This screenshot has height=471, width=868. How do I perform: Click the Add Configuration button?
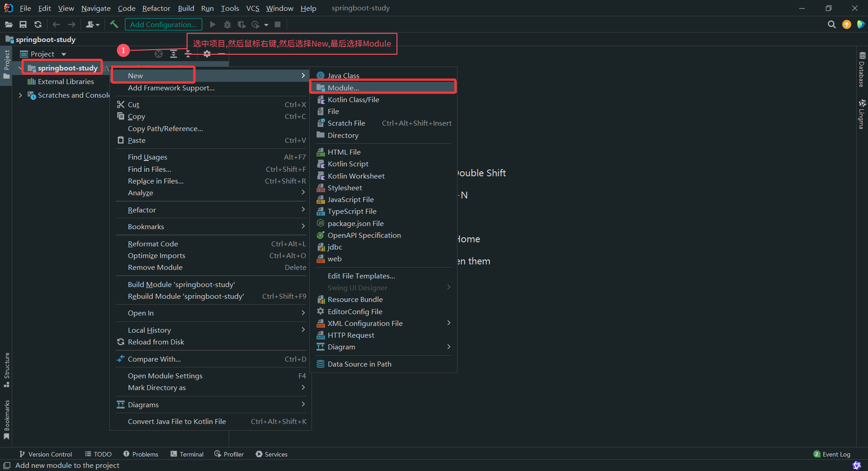tap(163, 24)
